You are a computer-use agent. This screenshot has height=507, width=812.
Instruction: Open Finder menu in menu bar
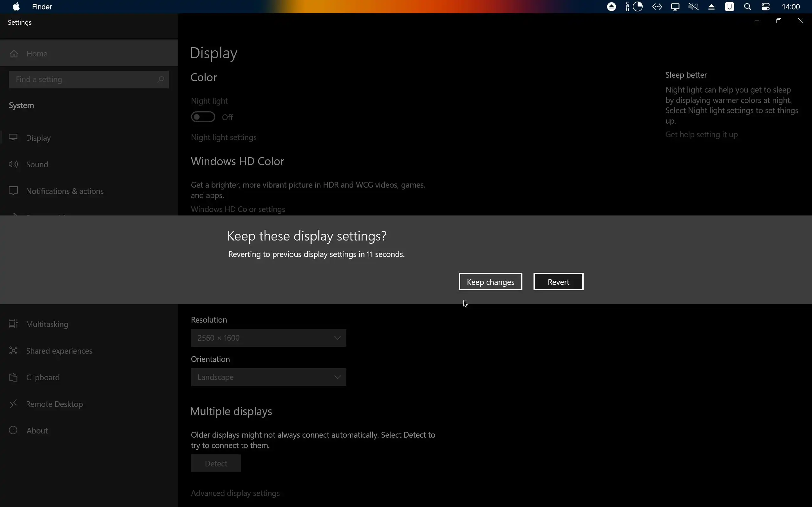(42, 7)
